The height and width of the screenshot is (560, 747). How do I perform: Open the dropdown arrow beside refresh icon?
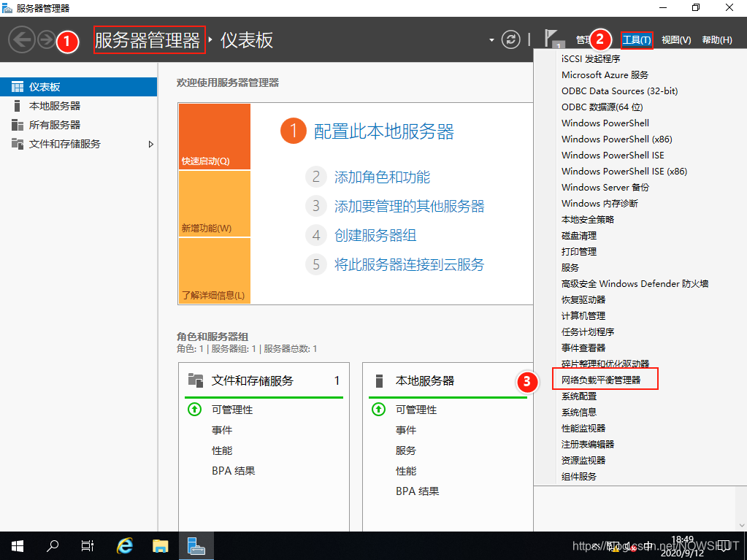[x=491, y=39]
